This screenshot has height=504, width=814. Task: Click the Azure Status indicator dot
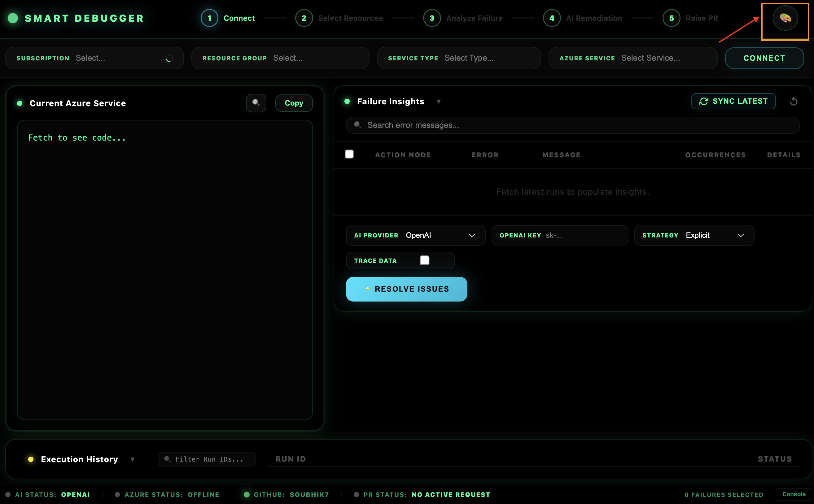pos(117,494)
